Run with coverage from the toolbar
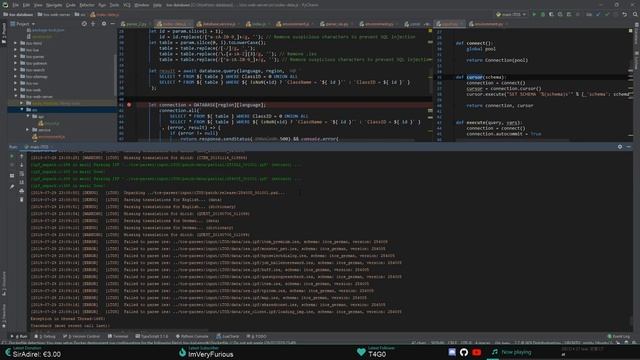640x360 pixels. 551,14
